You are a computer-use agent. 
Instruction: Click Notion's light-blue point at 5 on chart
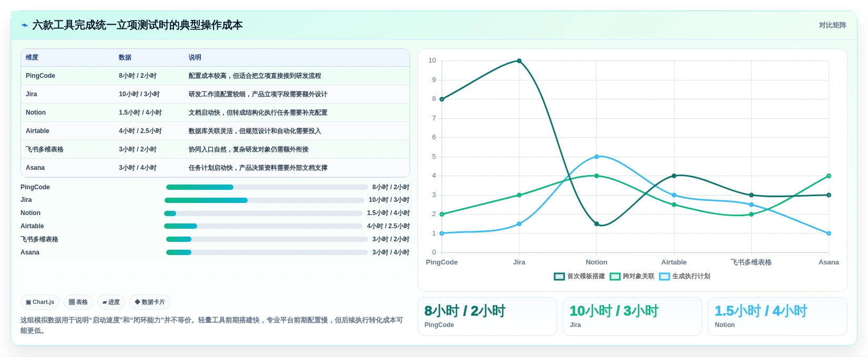tap(597, 157)
